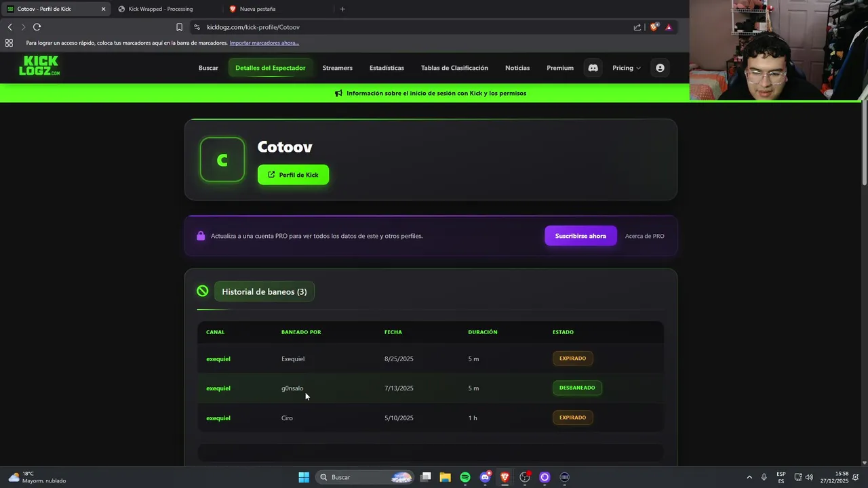Click the microphone icon in the system tray
868x488 pixels.
click(764, 477)
